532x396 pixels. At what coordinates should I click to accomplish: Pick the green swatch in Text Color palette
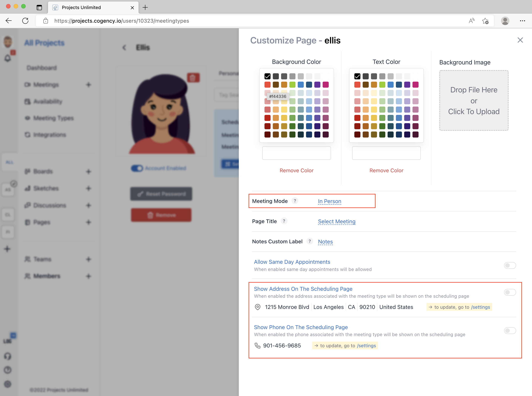click(382, 85)
